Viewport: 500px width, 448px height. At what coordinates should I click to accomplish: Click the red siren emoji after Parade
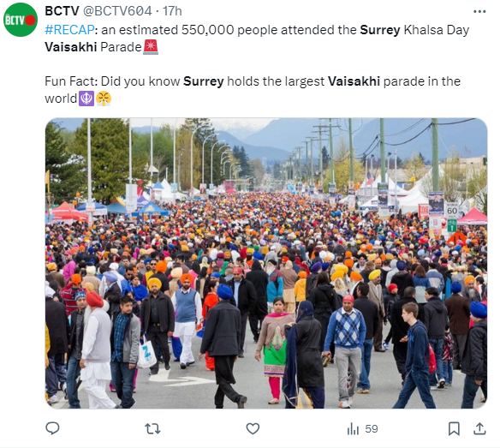151,47
